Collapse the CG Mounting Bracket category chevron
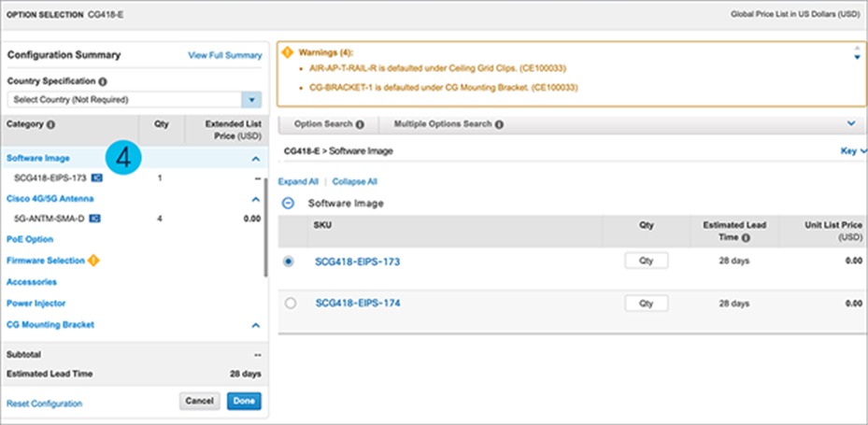Image resolution: width=868 pixels, height=425 pixels. point(255,325)
